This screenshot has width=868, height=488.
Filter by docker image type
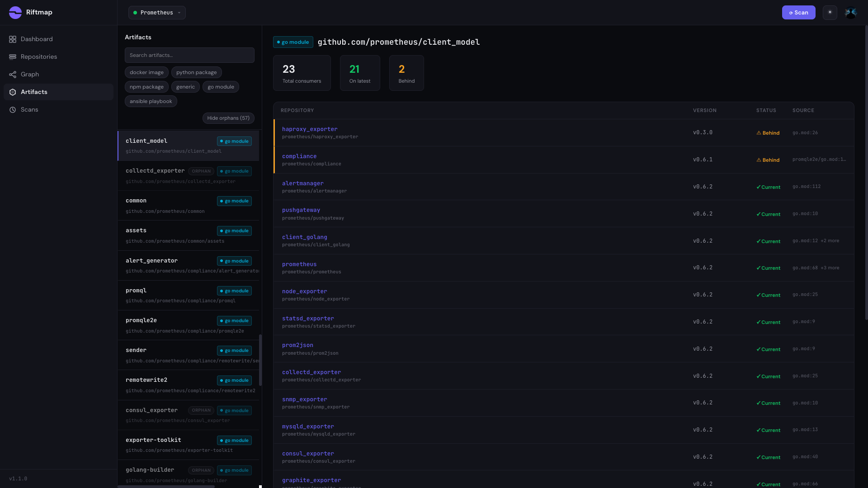click(x=146, y=72)
